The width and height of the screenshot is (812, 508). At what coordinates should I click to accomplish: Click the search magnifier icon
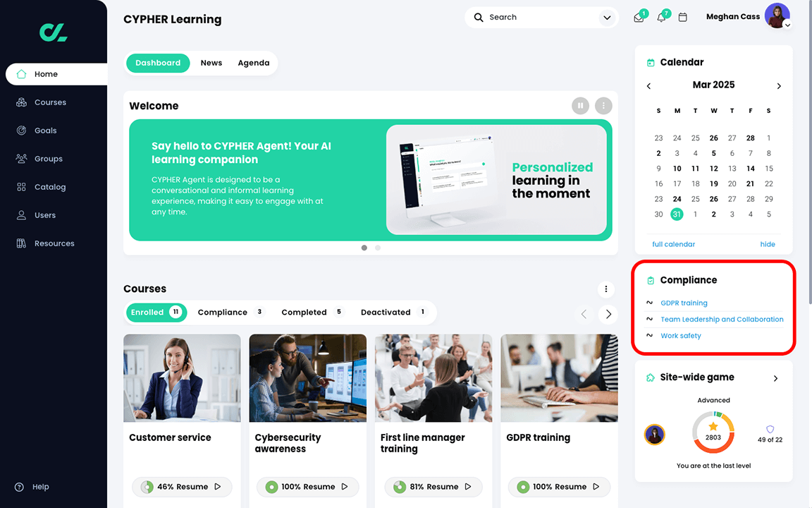point(479,18)
